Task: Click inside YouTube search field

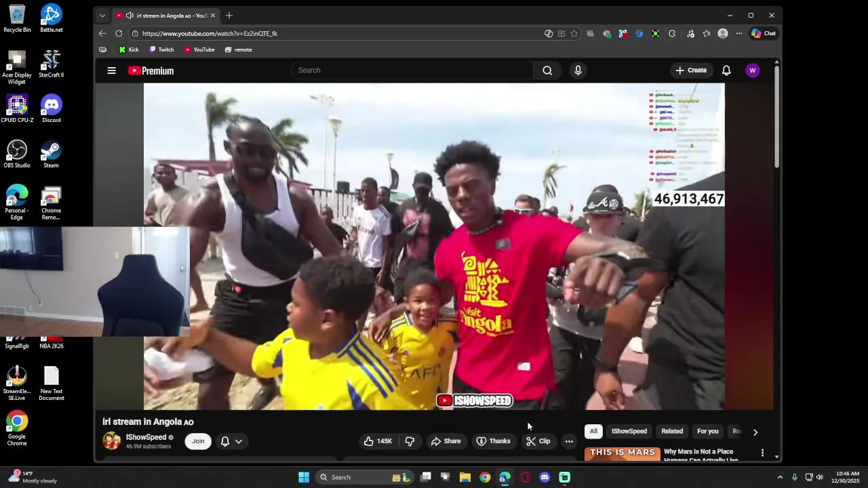Action: tap(412, 70)
